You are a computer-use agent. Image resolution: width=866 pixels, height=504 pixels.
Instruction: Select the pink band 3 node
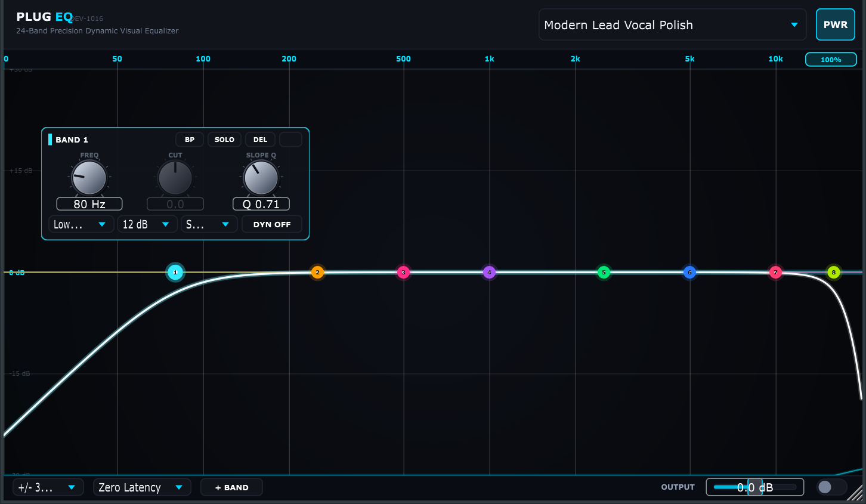pos(403,273)
